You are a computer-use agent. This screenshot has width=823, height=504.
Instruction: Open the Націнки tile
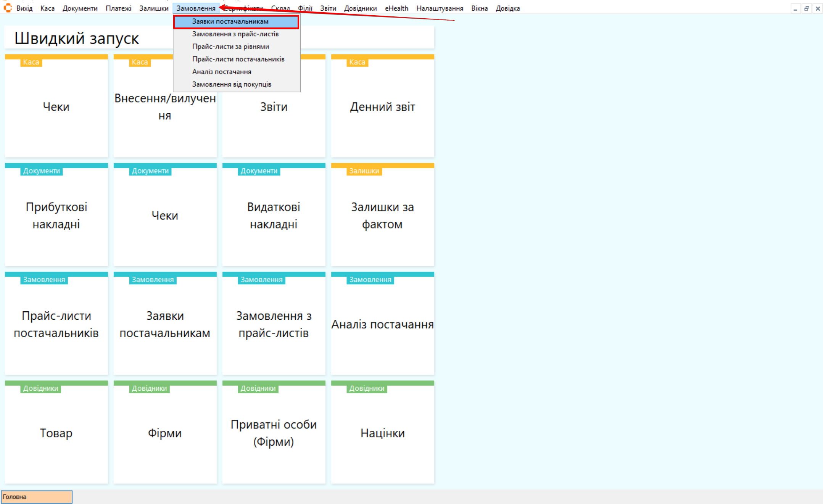tap(382, 433)
